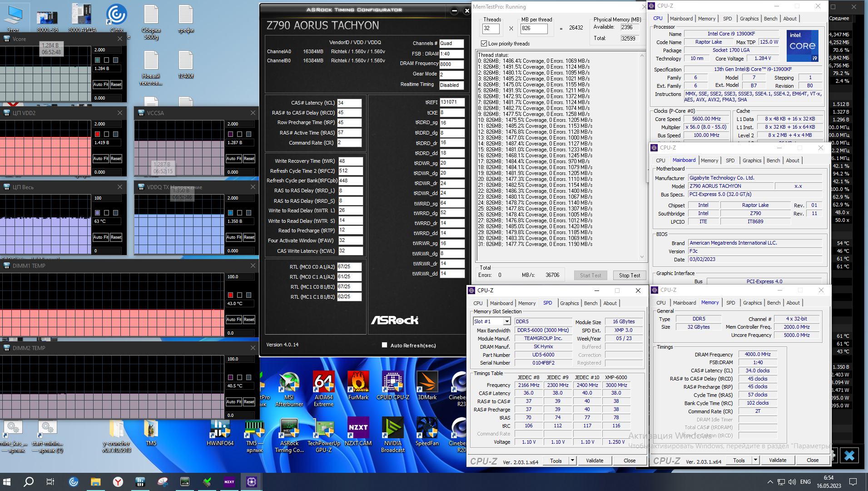Viewport: 868px width, 491px height.
Task: Click Validate in the CPU-Z SPD window
Action: 595,461
